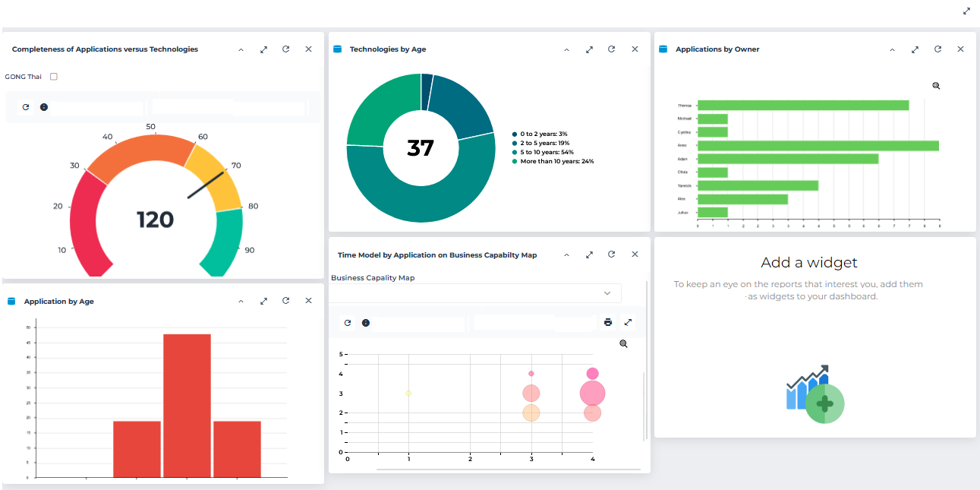
Task: Expand the Time Model report to fullscreen
Action: (628, 322)
